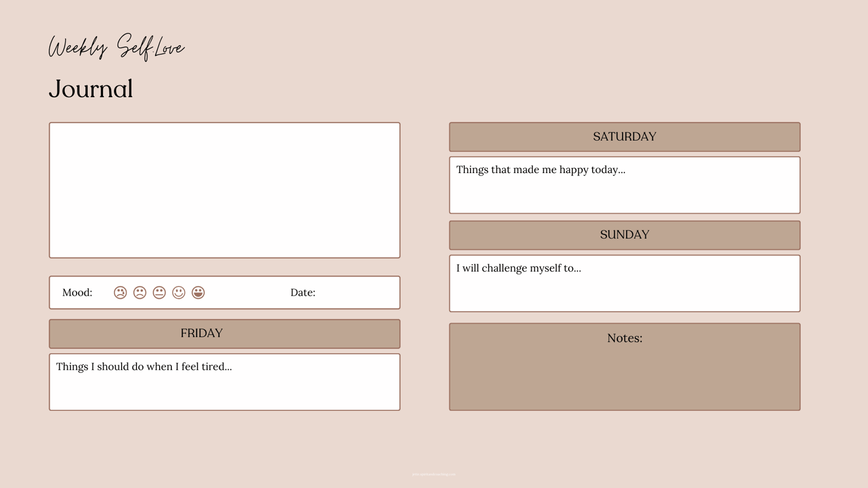Image resolution: width=868 pixels, height=488 pixels.
Task: Click the "Things I should do when I feel tired..." box
Action: [x=225, y=382]
